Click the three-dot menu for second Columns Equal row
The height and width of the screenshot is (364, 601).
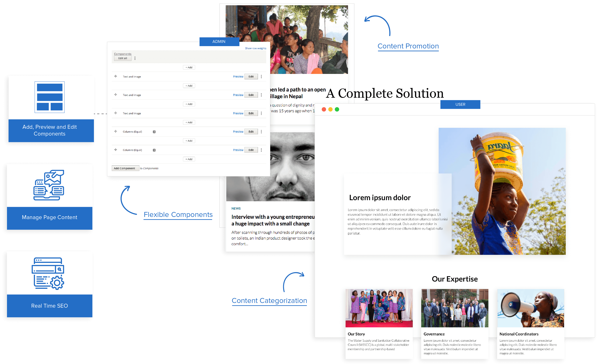[x=263, y=150]
